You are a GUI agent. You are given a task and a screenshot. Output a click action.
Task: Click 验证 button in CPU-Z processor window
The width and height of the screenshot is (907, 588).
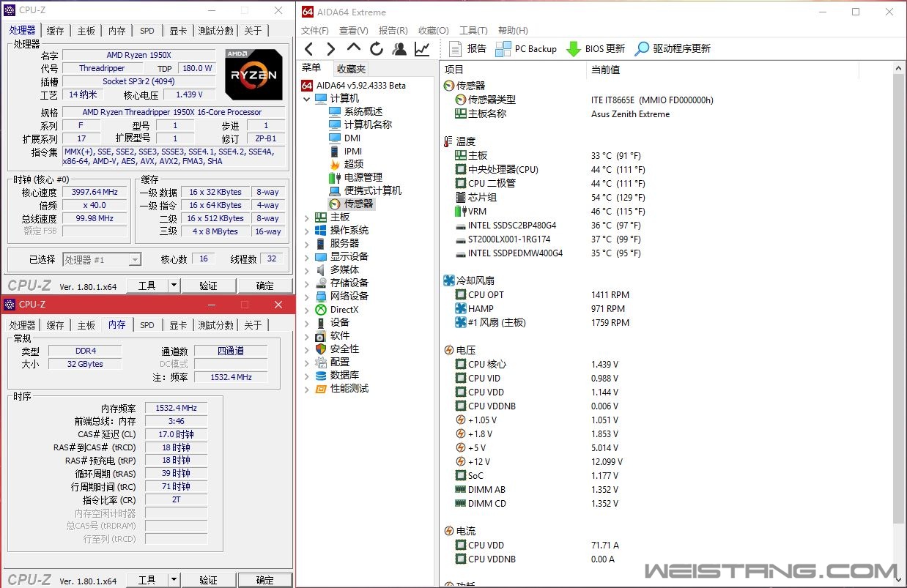click(208, 286)
